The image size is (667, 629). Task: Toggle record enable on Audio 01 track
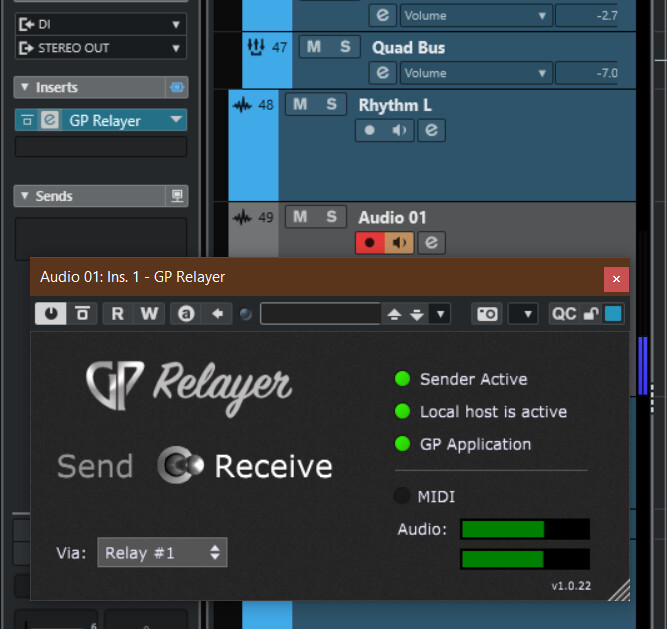click(x=370, y=242)
